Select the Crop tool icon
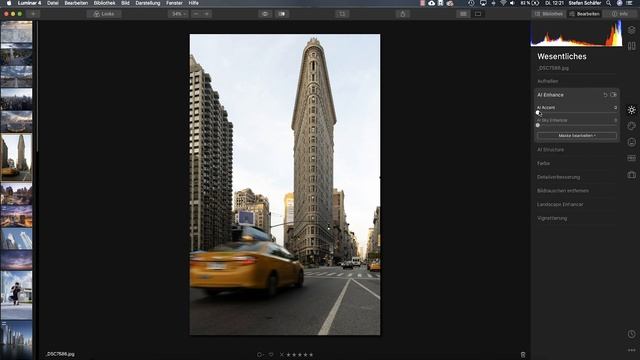640x360 pixels. [342, 14]
